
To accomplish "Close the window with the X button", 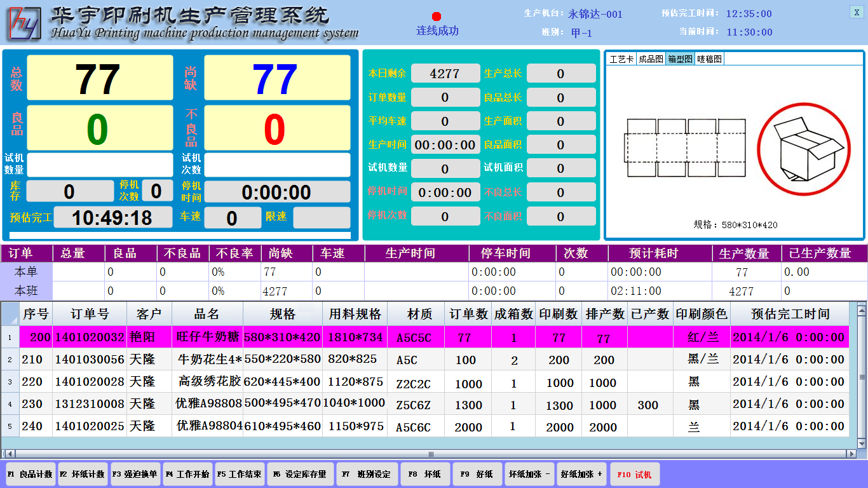I will pos(857,12).
